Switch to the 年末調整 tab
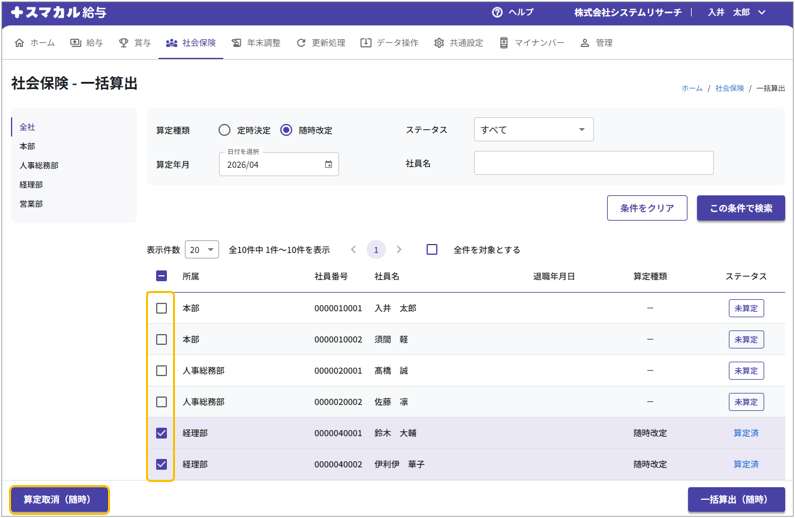795x518 pixels. [x=256, y=43]
